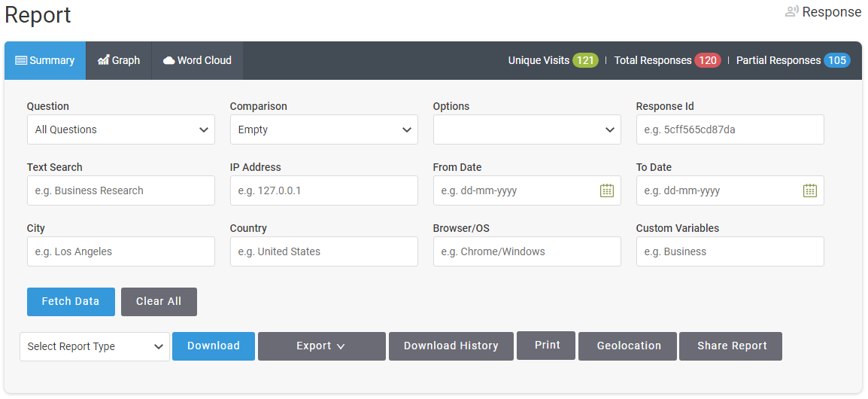The image size is (868, 399).
Task: Click the Response icon at top right
Action: 791,11
